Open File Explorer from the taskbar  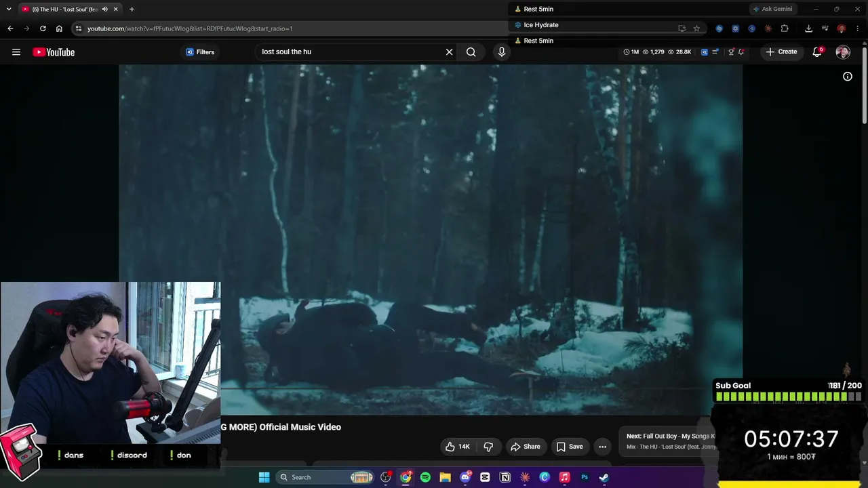click(x=445, y=477)
